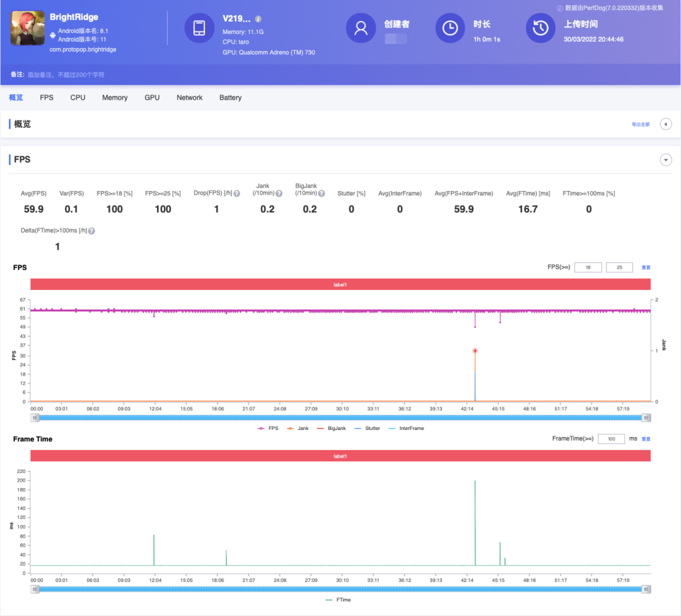The height and width of the screenshot is (616, 681).
Task: Click the phone device icon in header
Action: point(199,28)
